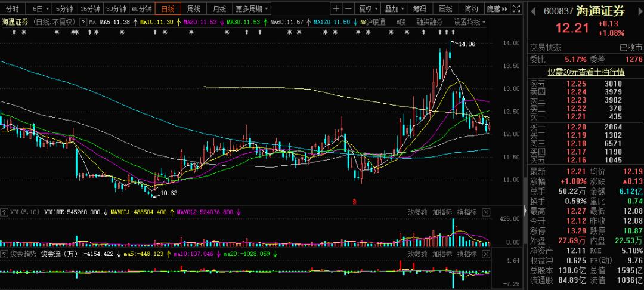The width and height of the screenshot is (644, 290).
Task: Click 卖五 price 12.25 row
Action: (x=586, y=84)
